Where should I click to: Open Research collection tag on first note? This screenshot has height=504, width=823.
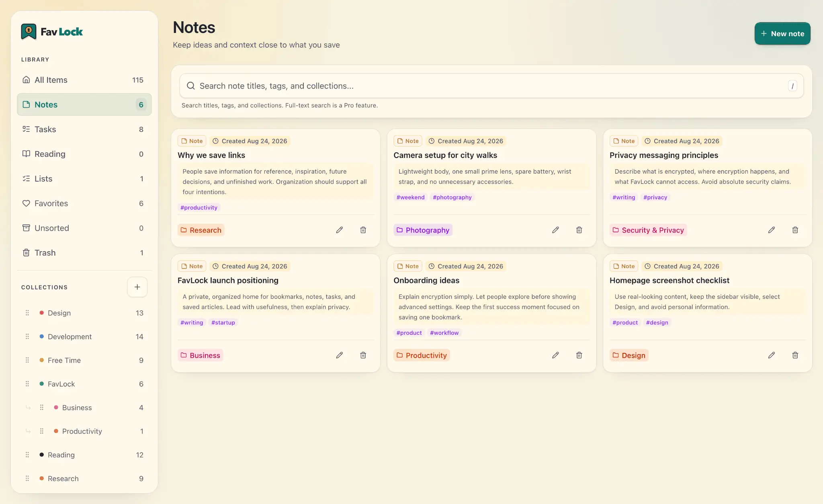pyautogui.click(x=201, y=230)
